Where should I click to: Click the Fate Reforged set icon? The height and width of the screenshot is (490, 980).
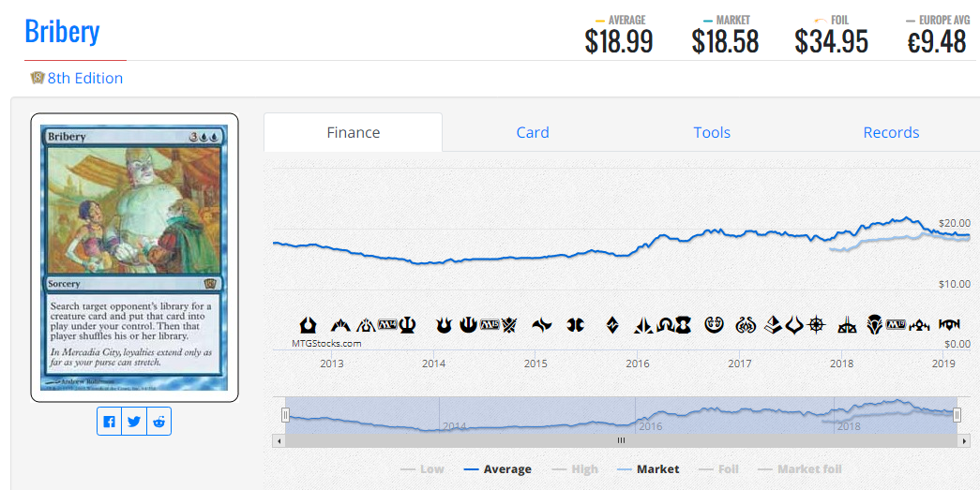pyautogui.click(x=541, y=325)
